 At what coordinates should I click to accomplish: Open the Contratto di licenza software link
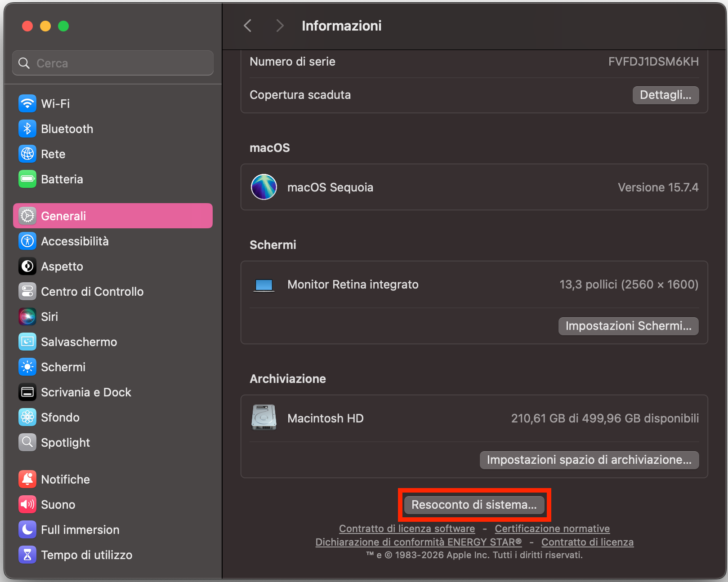coord(406,529)
